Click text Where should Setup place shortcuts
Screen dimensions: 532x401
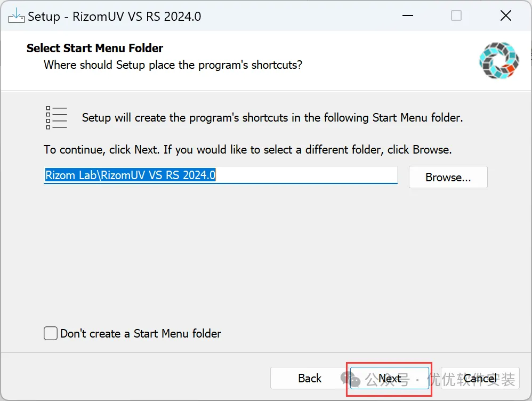tap(173, 65)
